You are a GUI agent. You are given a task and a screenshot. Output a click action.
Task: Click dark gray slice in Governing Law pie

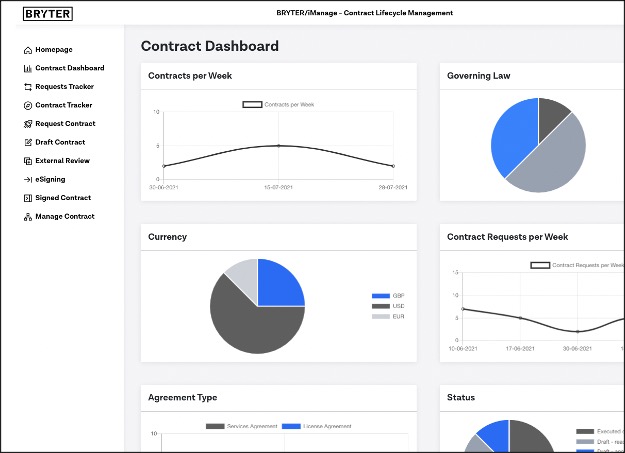[551, 114]
